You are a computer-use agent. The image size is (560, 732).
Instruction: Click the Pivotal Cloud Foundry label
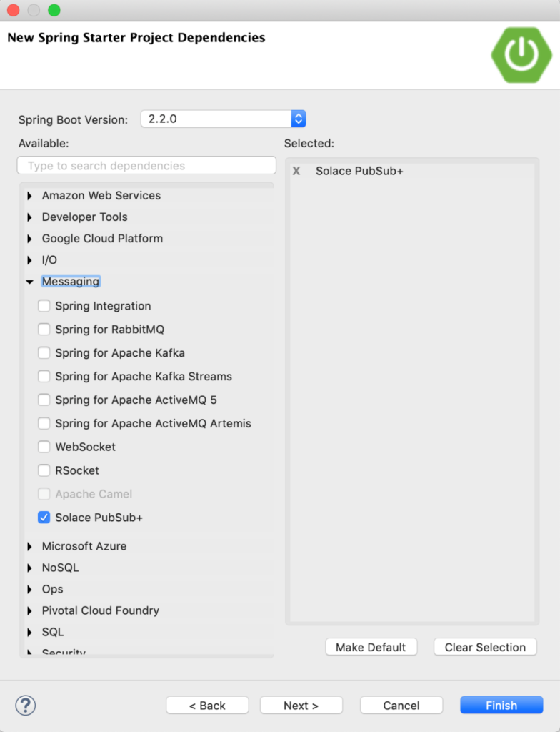[x=100, y=610]
